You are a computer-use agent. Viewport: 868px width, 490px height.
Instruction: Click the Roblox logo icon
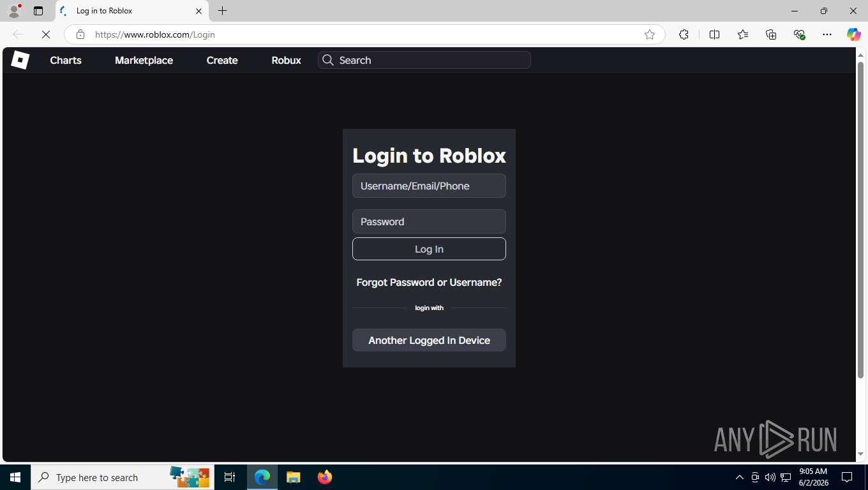(20, 60)
